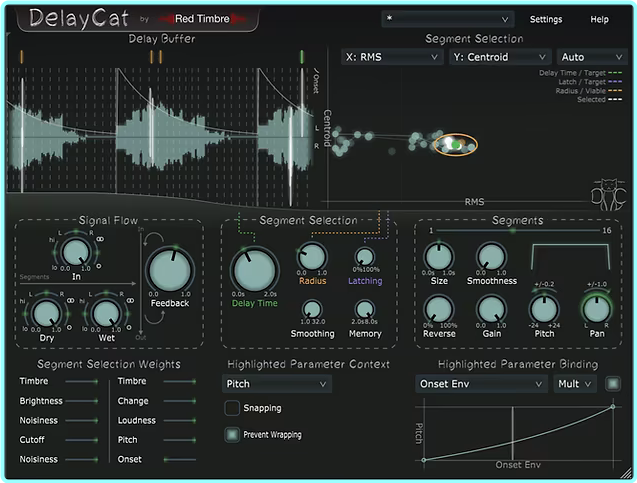
Task: Click the In level knob
Action: point(76,252)
